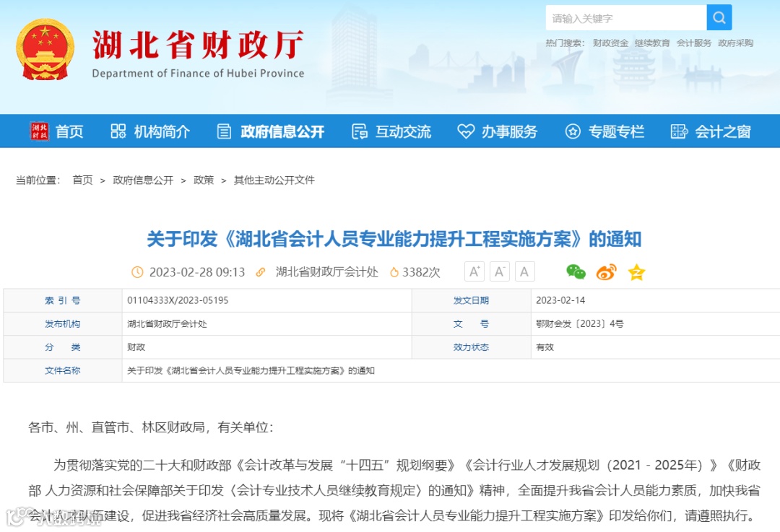Click breadcrumb link 首页
The image size is (780, 532).
tap(82, 180)
